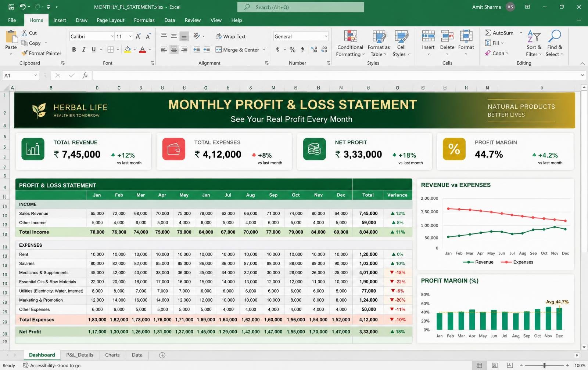Click the Increase Indent icon

point(207,50)
